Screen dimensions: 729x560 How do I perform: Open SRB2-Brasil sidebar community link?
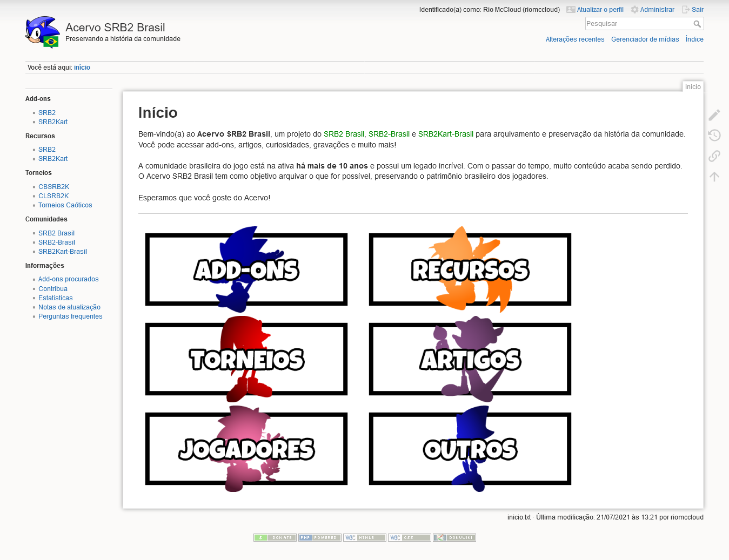tap(57, 242)
